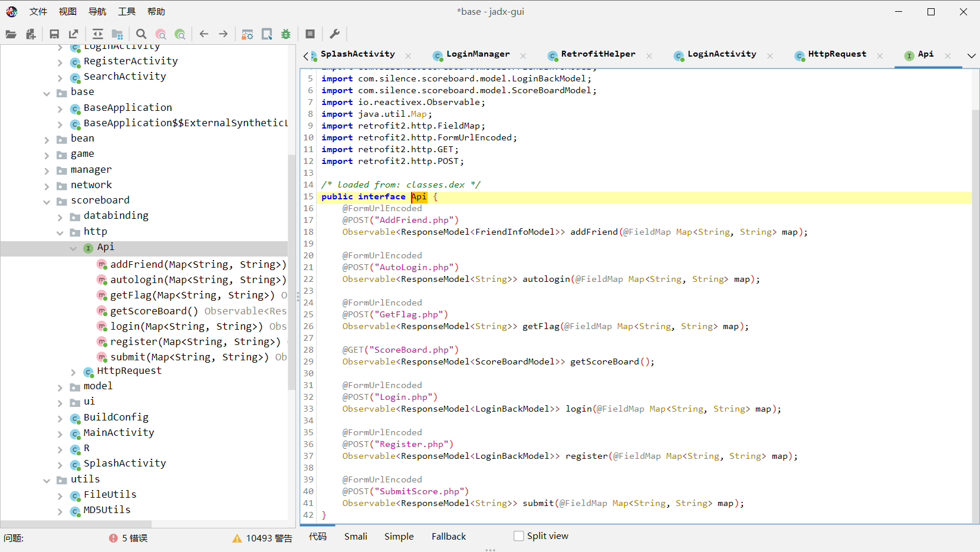This screenshot has height=552, width=980.
Task: Click the Sync with editor icon
Action: (x=98, y=34)
